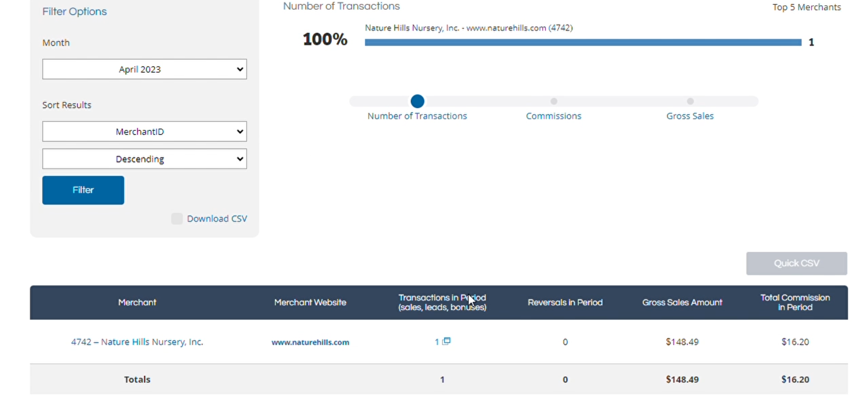Click the Number of Transactions label under slider
Screen dimensions: 868x406
[x=417, y=116]
